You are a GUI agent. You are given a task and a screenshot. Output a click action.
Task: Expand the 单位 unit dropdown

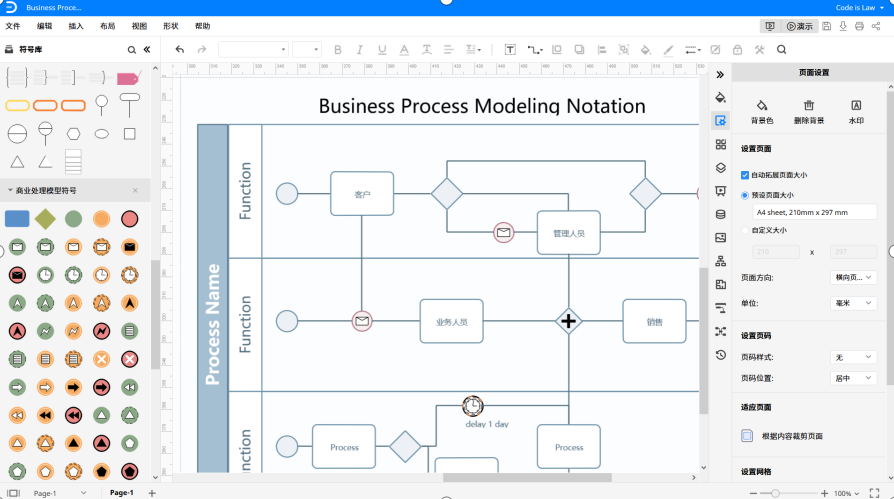tap(854, 303)
